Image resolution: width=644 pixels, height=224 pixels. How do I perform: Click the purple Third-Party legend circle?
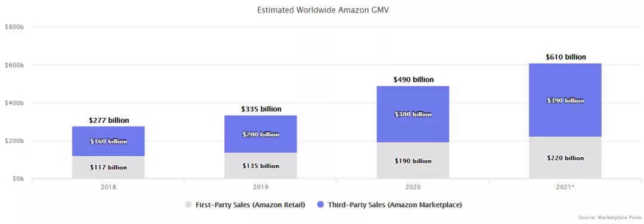click(x=321, y=204)
